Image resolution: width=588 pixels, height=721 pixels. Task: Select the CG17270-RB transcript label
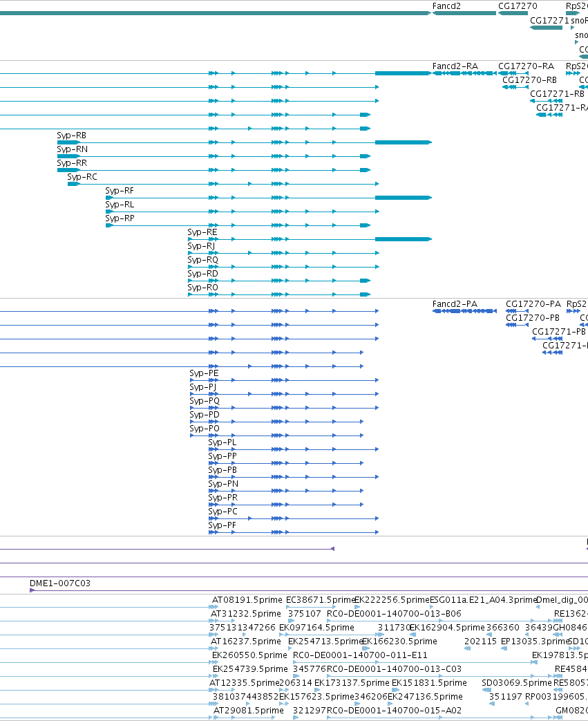[529, 80]
